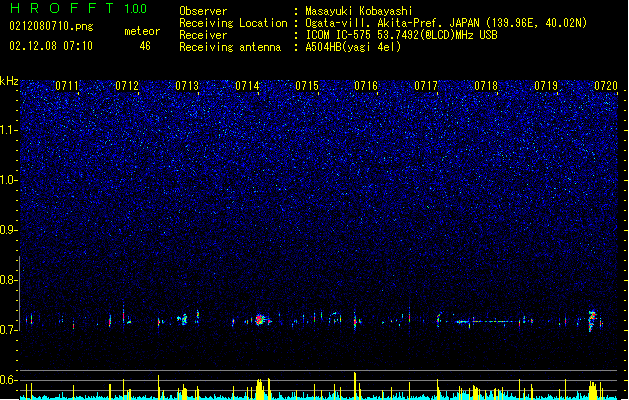Click the A504HB(yagi 4el) antenna text
629x400 pixels.
(353, 47)
